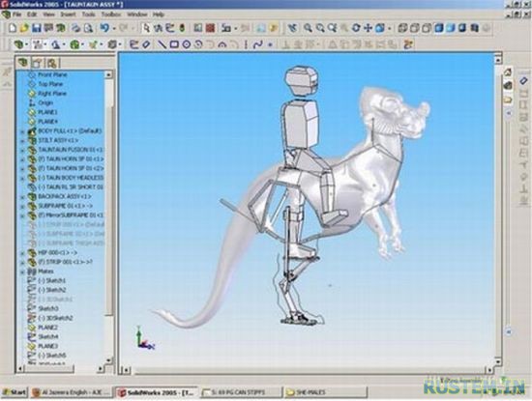532x401 pixels.
Task: Open the View menu
Action: tap(48, 14)
